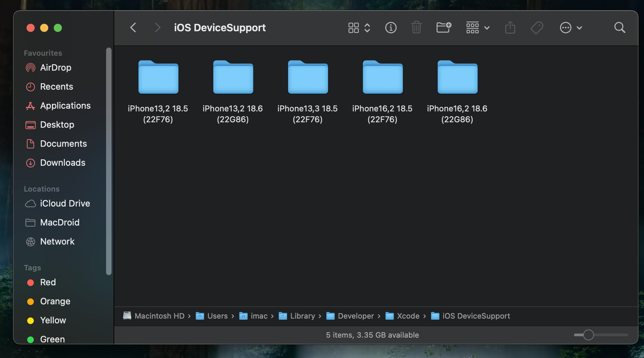Filter by the Red tag
This screenshot has width=644, height=358.
[48, 282]
